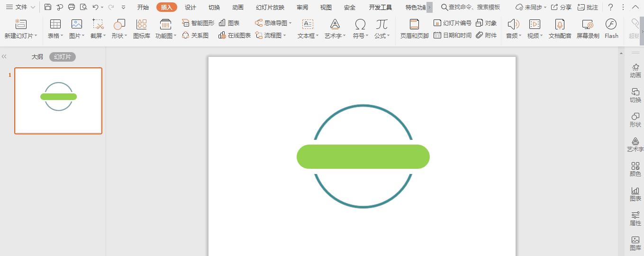The image size is (644, 256).
Task: Show the 大纲 outline view
Action: point(37,56)
